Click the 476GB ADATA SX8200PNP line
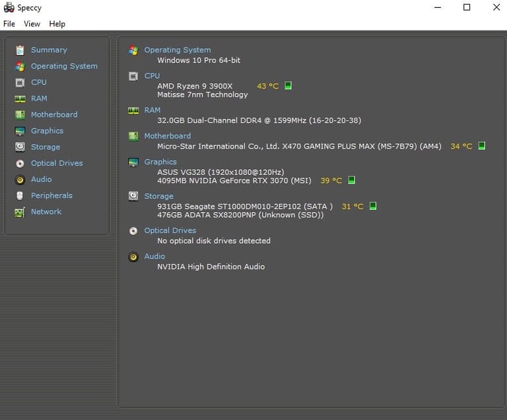This screenshot has width=507, height=420. (x=240, y=215)
